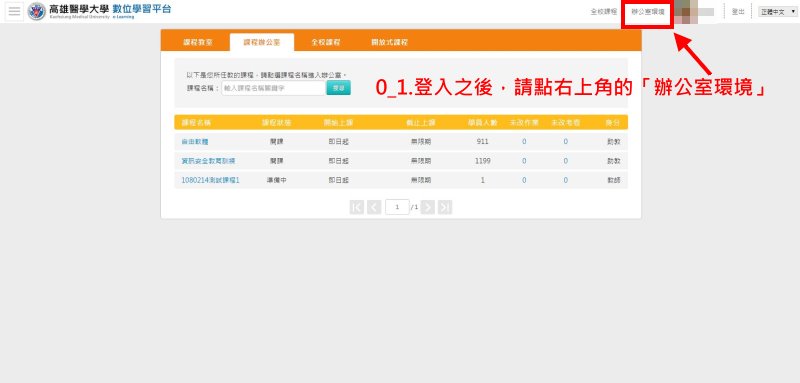Jump to the last page icon
This screenshot has width=800, height=383.
click(x=445, y=207)
